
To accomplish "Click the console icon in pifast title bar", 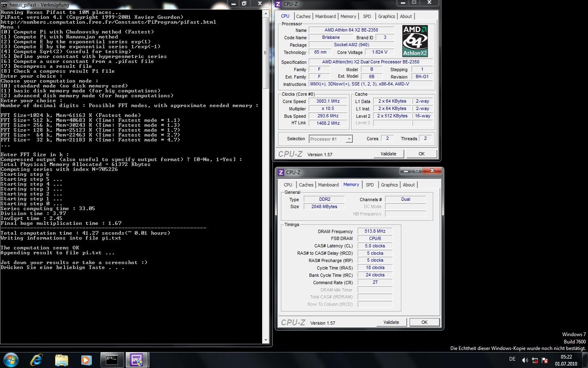I will coord(4,4).
